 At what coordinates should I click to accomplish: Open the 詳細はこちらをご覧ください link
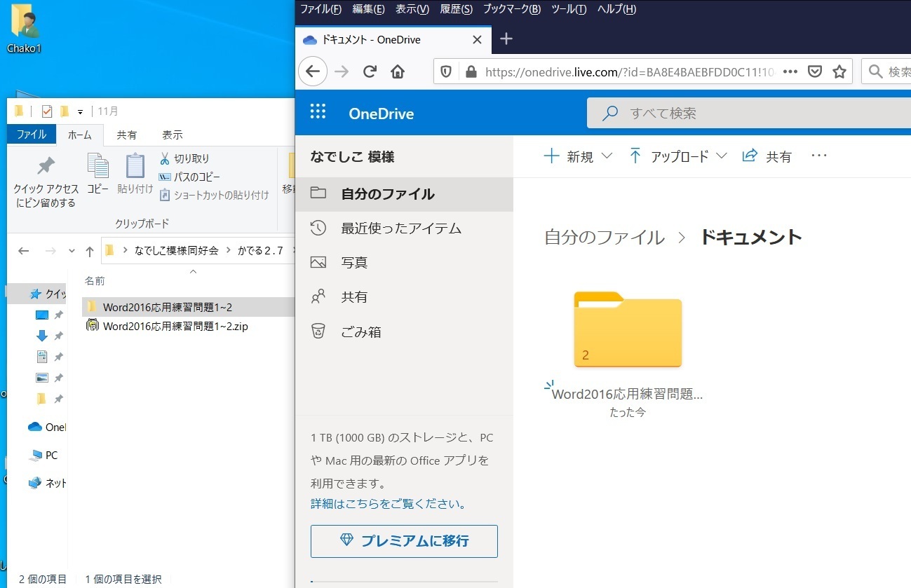click(x=389, y=504)
